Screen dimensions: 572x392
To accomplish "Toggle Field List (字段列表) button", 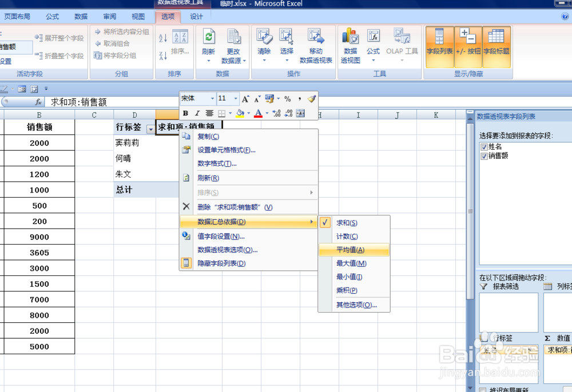I will tap(439, 46).
